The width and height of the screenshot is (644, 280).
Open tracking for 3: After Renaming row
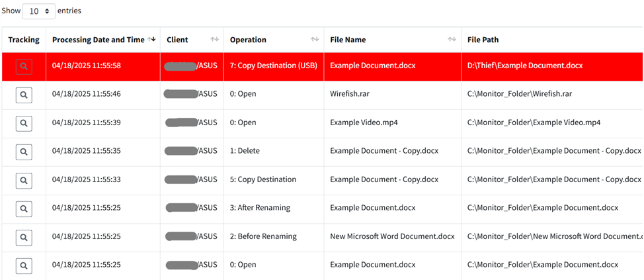click(x=24, y=209)
